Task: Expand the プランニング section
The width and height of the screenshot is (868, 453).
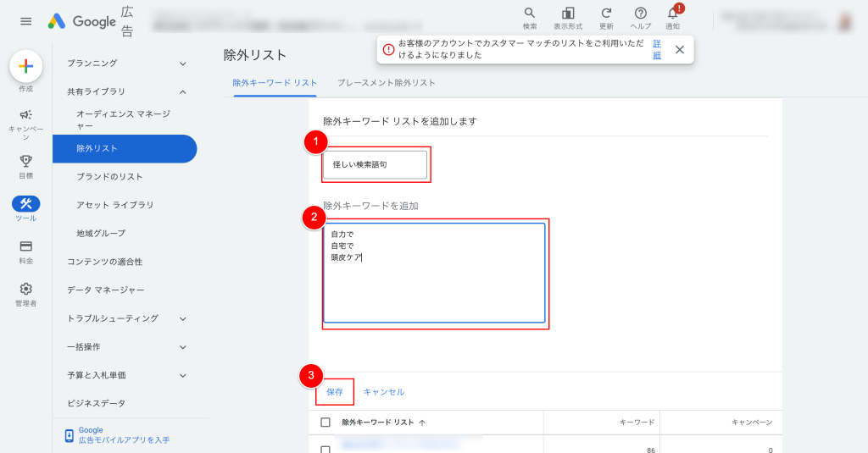Action: click(183, 64)
